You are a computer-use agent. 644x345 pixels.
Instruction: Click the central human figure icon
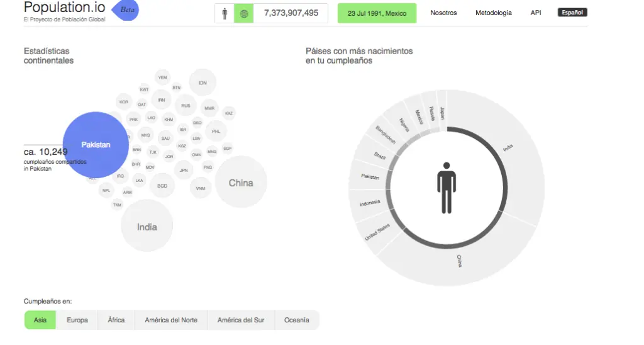(446, 187)
